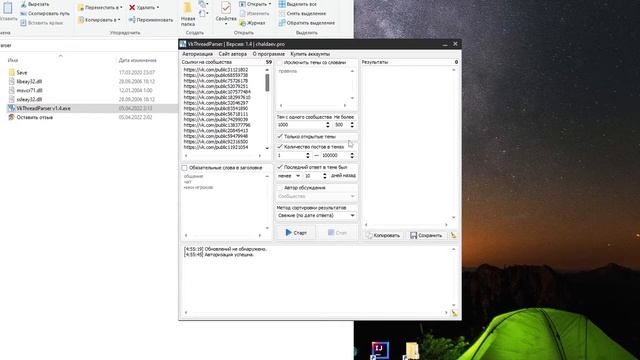Select msvcr71.dll file in Explorer
Image resolution: width=640 pixels, height=360 pixels.
point(29,91)
